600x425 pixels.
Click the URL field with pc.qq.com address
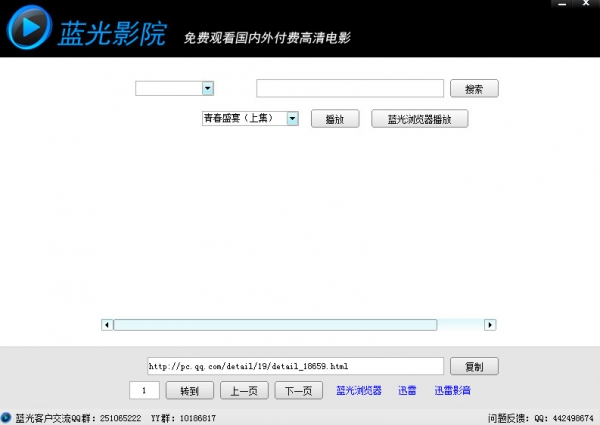tap(295, 366)
